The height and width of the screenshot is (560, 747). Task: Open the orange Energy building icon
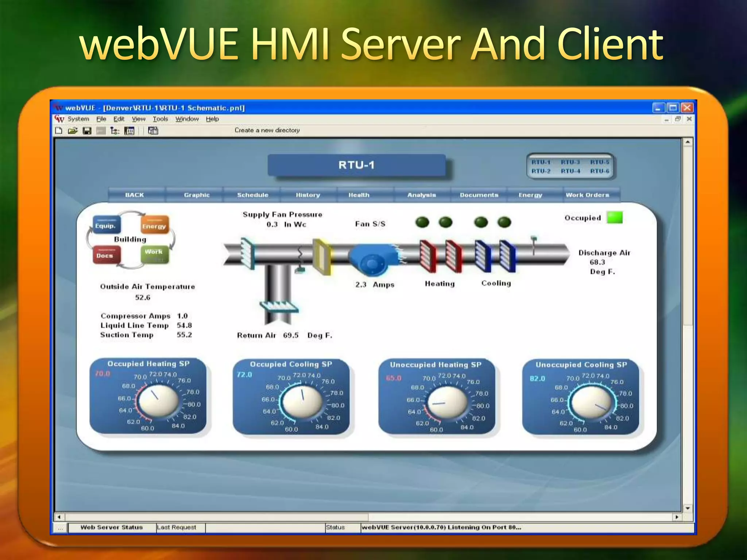[154, 225]
